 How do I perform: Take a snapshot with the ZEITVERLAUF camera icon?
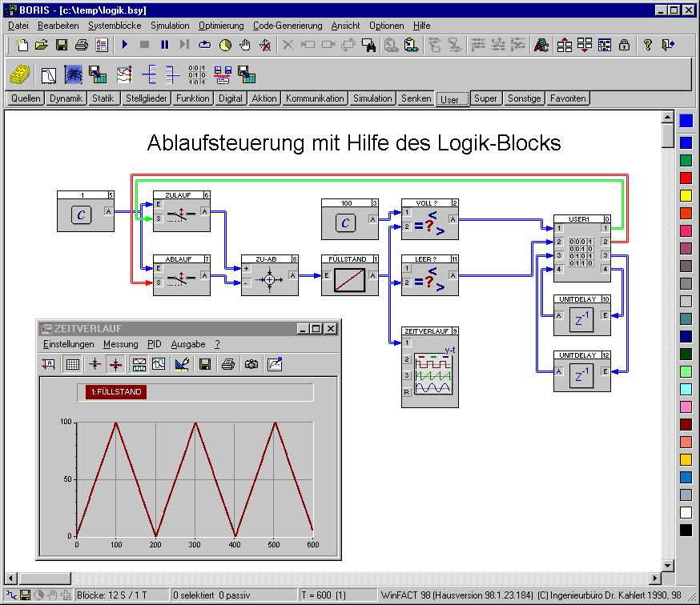251,364
